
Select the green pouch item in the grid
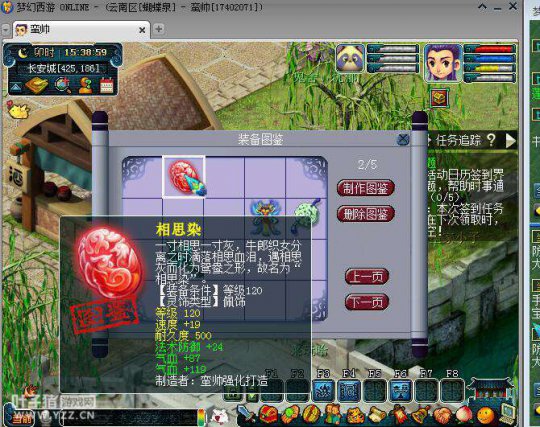click(306, 214)
